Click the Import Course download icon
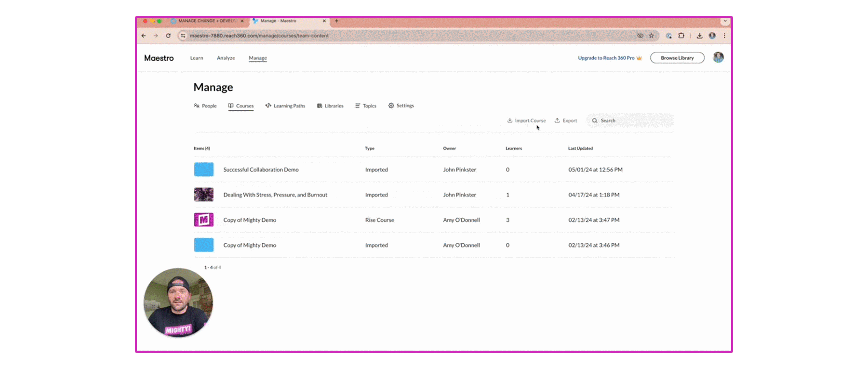The image size is (868, 369). click(509, 120)
